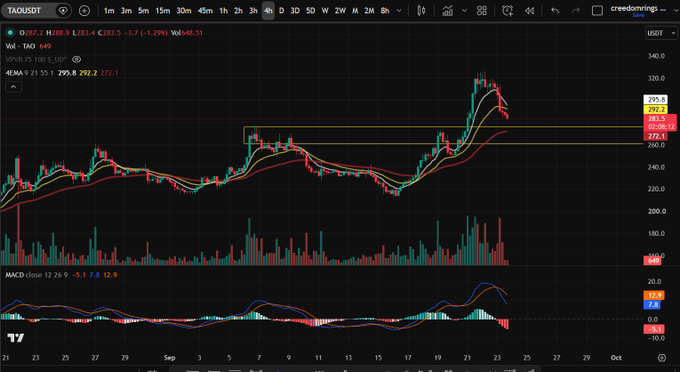Switch to the 1h timeframe

[223, 11]
